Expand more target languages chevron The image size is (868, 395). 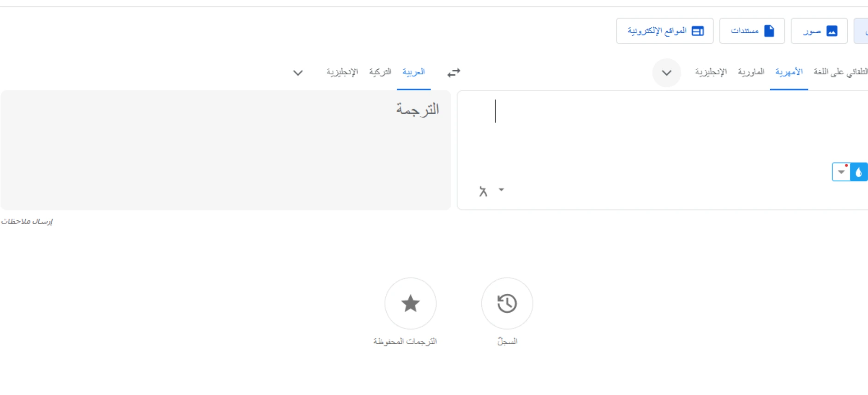298,73
